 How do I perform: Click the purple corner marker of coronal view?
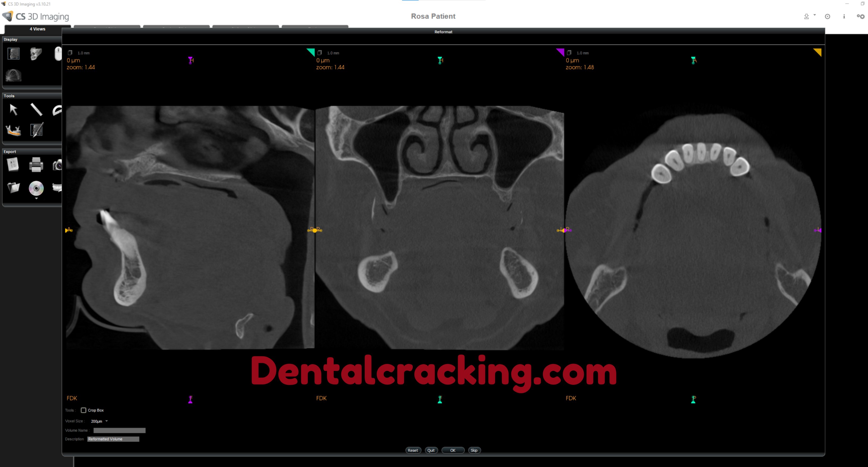(x=561, y=52)
